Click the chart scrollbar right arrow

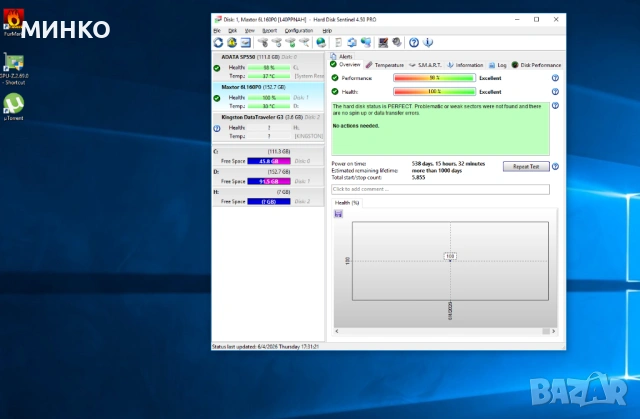pos(553,331)
